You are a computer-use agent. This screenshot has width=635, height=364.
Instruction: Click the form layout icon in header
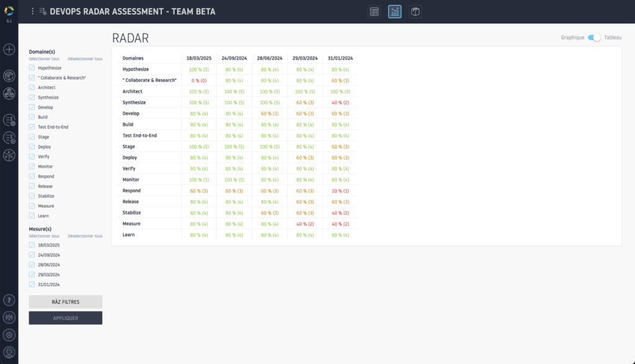[374, 11]
